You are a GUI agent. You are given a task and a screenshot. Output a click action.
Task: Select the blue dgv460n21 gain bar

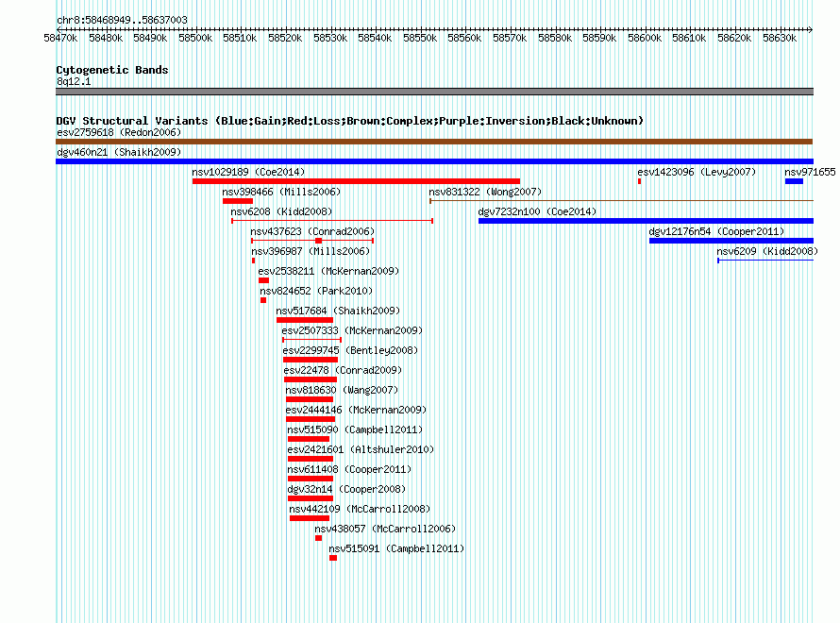coord(434,161)
